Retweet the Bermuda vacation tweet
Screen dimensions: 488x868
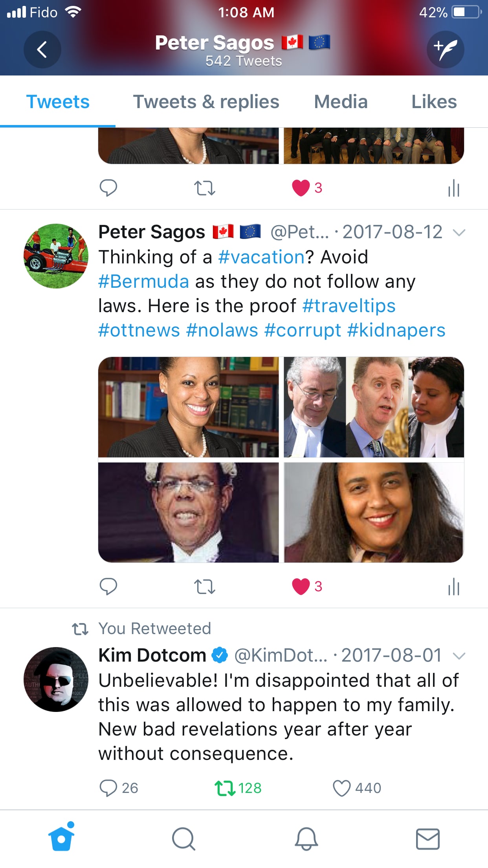[x=205, y=587]
